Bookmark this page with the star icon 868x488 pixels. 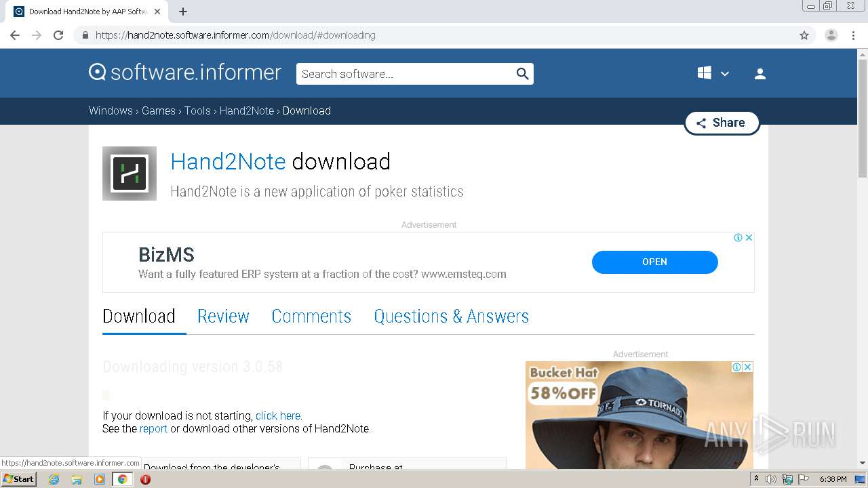click(x=804, y=35)
